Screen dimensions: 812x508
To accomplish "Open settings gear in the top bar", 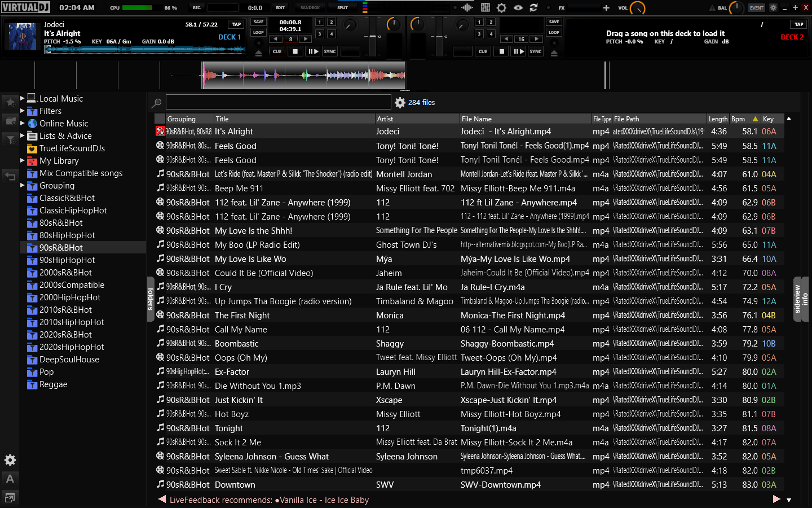I will tap(501, 8).
